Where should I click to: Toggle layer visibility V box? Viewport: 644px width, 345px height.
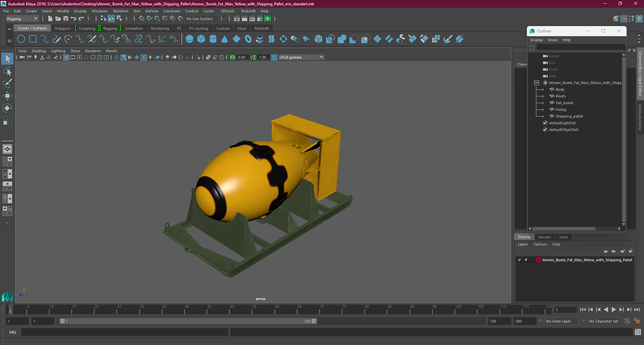[x=520, y=260]
